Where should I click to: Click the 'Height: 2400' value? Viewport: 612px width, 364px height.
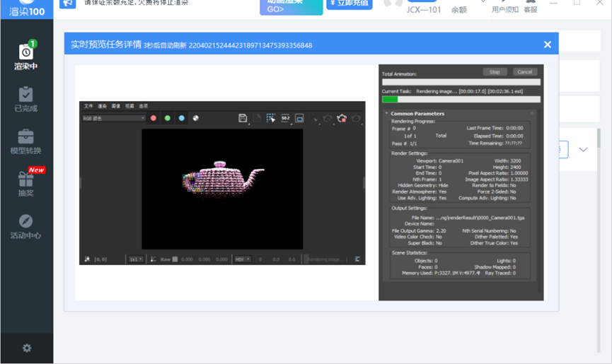pos(507,167)
